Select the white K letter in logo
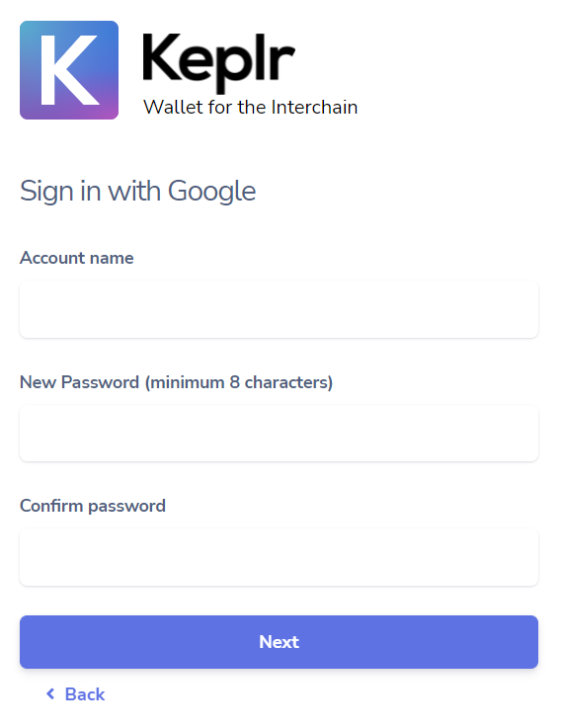This screenshot has width=562, height=728. [69, 70]
